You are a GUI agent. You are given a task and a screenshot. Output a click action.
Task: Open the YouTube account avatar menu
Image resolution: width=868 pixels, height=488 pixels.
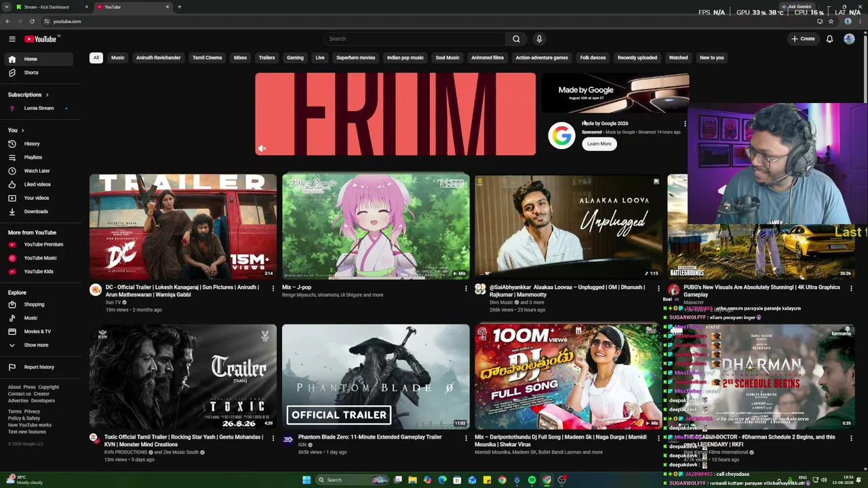point(849,39)
